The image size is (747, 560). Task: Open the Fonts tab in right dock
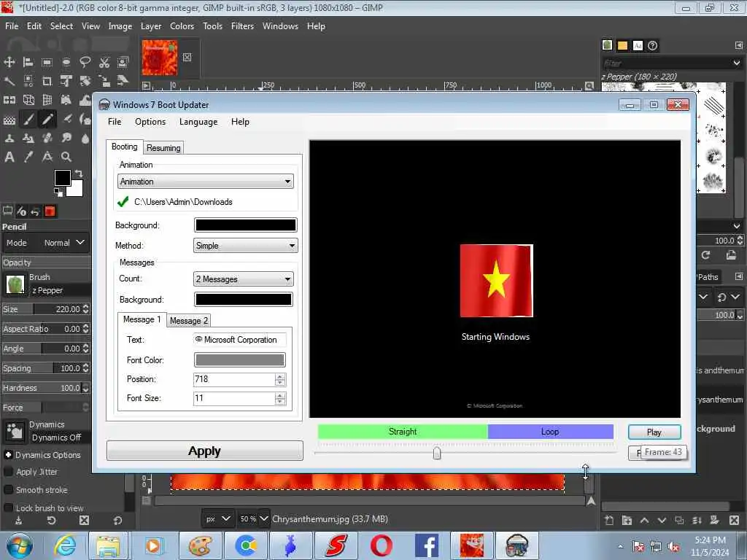pyautogui.click(x=638, y=45)
